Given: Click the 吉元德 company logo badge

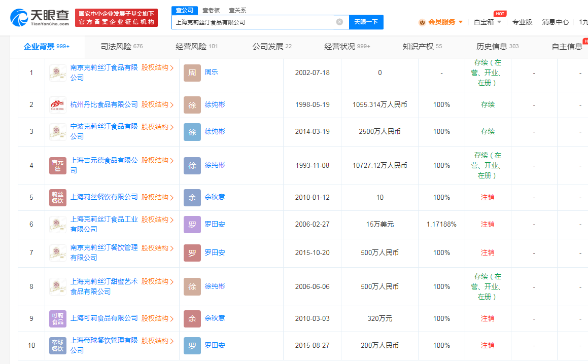Looking at the screenshot, I should 58,165.
